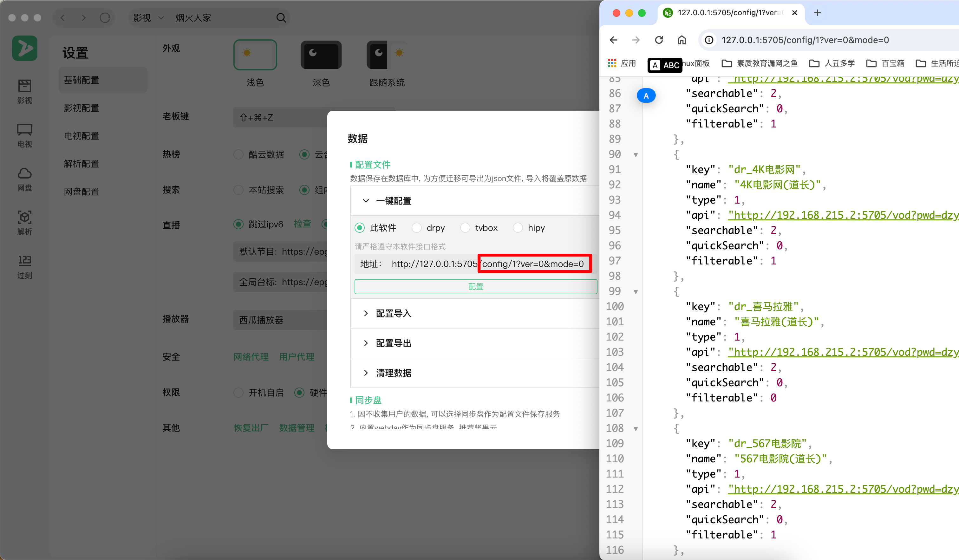Image resolution: width=959 pixels, height=560 pixels.
Task: Select the 酷云数据 radio option
Action: pyautogui.click(x=238, y=154)
